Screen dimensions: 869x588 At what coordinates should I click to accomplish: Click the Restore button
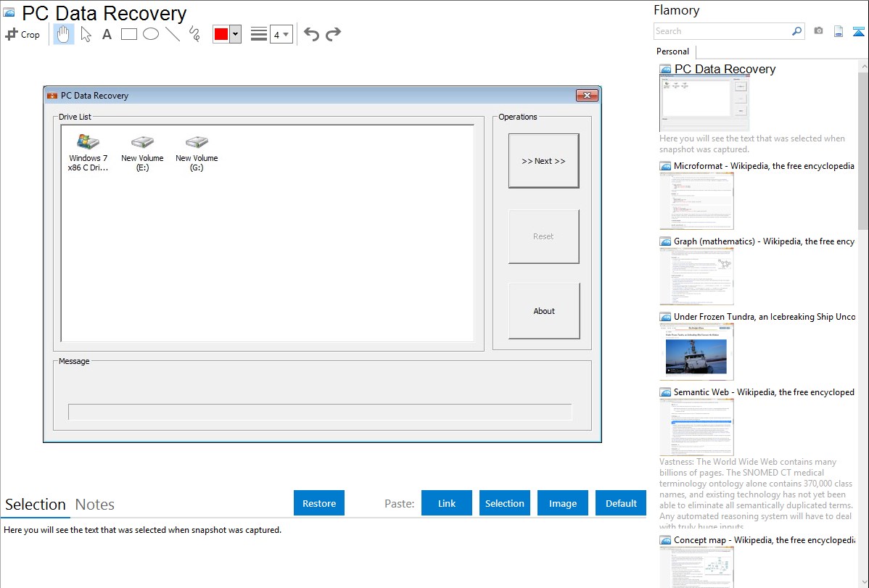pos(319,503)
